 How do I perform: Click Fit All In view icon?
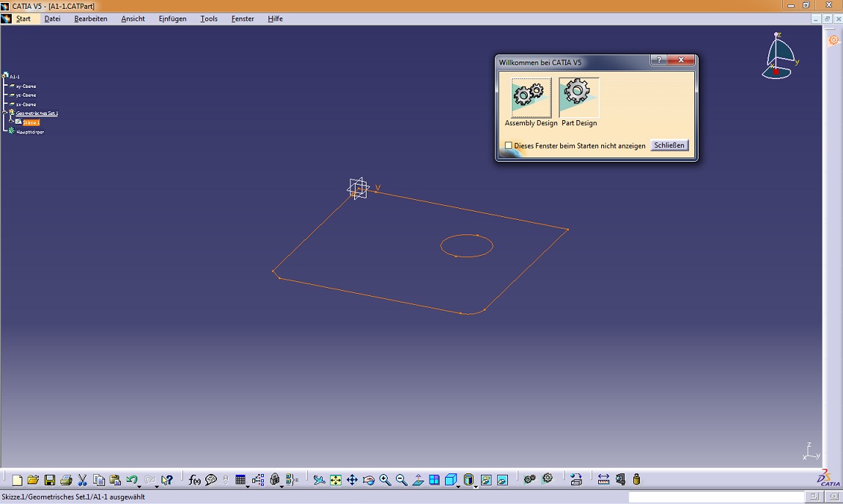(336, 479)
